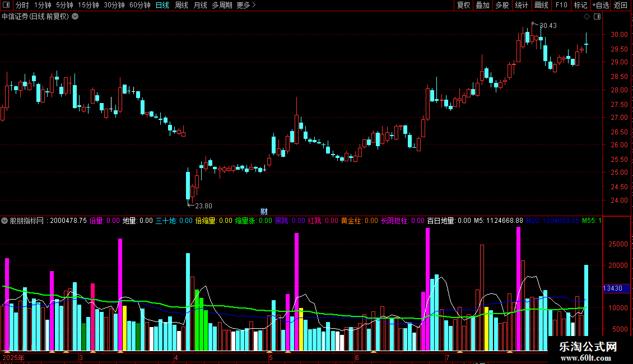Click the 中信证券(日线.前复权) title

[35, 17]
